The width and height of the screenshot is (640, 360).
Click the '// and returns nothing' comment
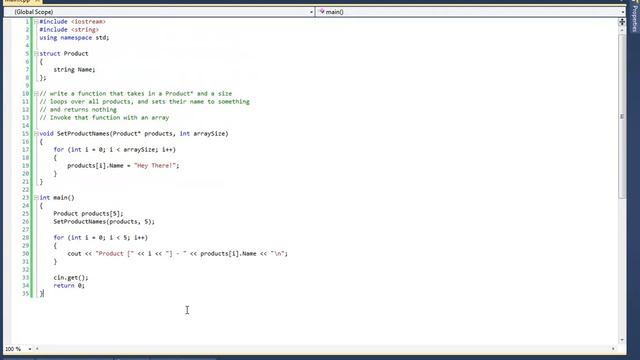pos(78,109)
